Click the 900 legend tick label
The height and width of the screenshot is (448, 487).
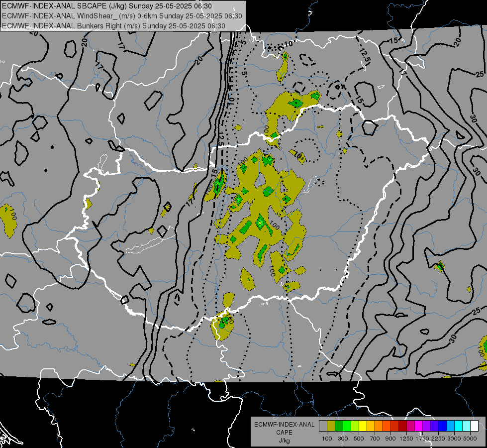[x=390, y=439]
